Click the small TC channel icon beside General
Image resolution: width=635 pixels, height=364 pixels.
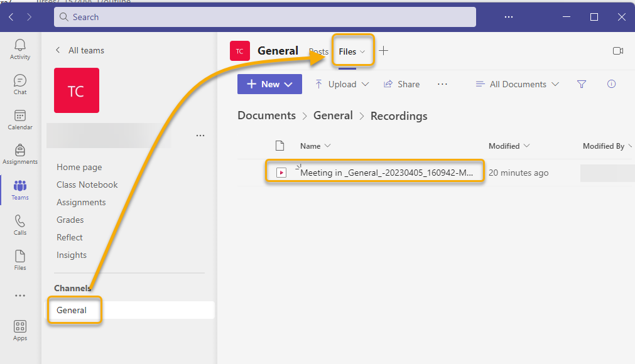[x=240, y=51]
